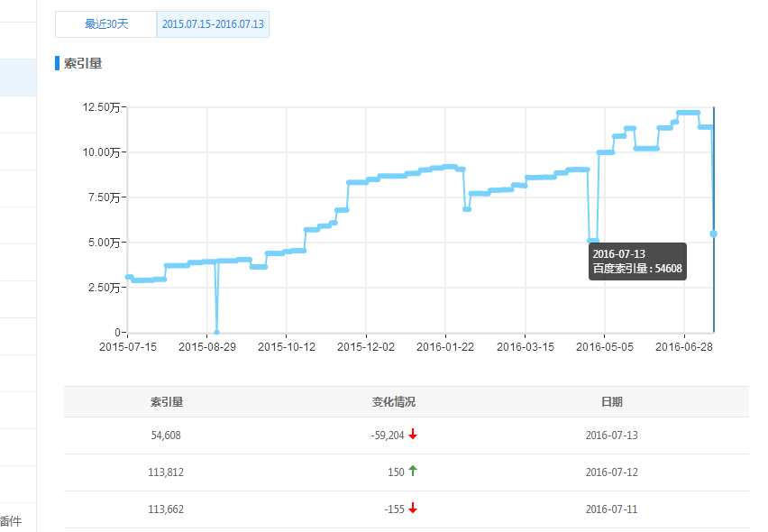Screen dimensions: 768x532
Task: Sort by the 变化情况 column header
Action: 394,402
